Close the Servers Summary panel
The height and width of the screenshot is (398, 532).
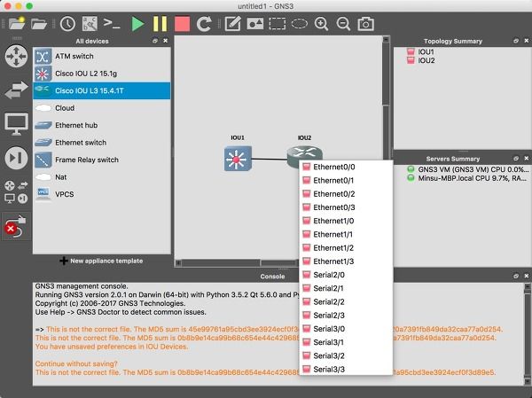[527, 159]
